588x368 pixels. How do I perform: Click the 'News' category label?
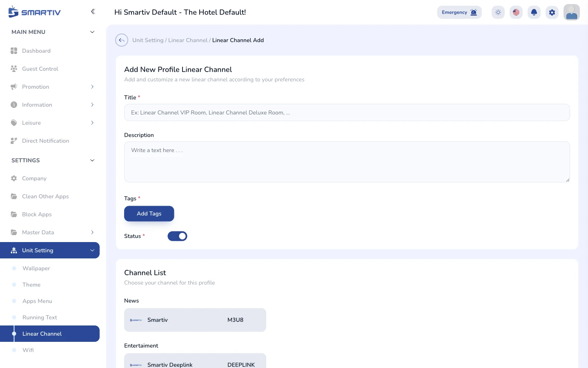pyautogui.click(x=131, y=301)
